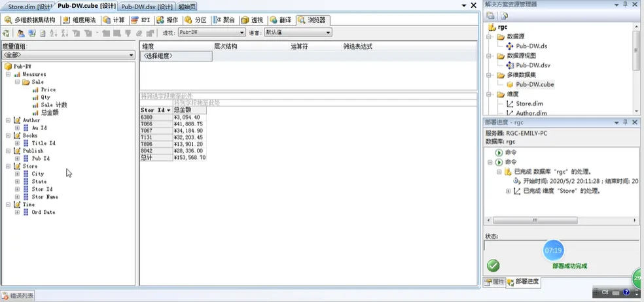Select the Price measure
This screenshot has height=302, width=644.
point(48,90)
